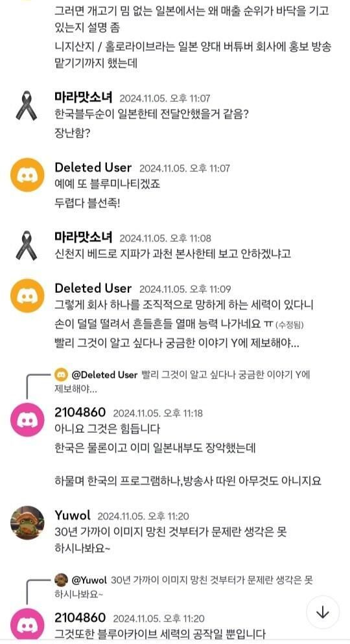Open pink 2104860 avatar at 11:20
The width and height of the screenshot is (350, 644).
click(27, 625)
